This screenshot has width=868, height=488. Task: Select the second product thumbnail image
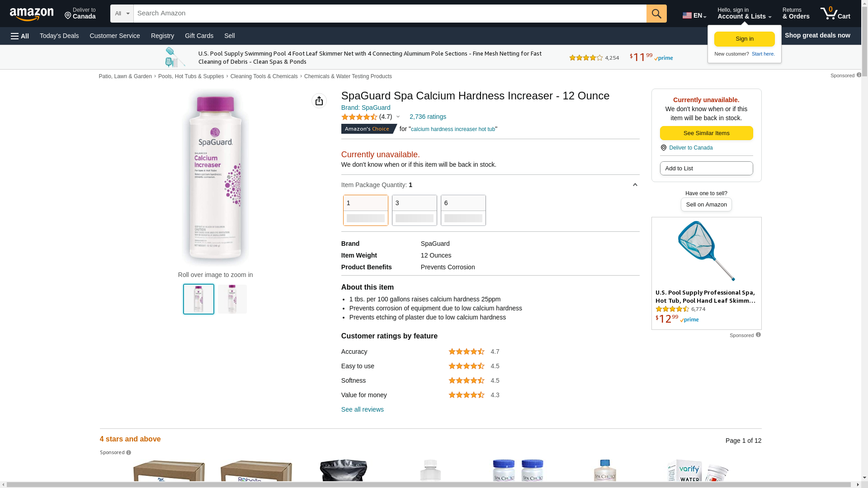coord(232,299)
